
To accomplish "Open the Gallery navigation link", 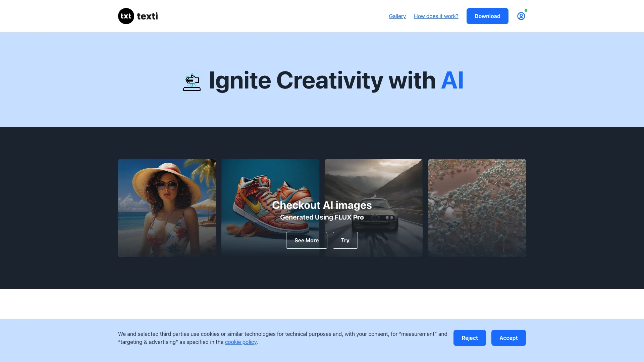I will (x=397, y=16).
